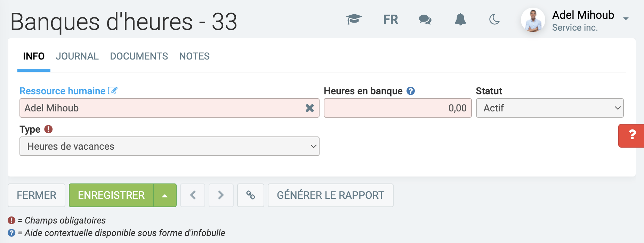Clear the Adel Mihoub resource field

click(309, 108)
